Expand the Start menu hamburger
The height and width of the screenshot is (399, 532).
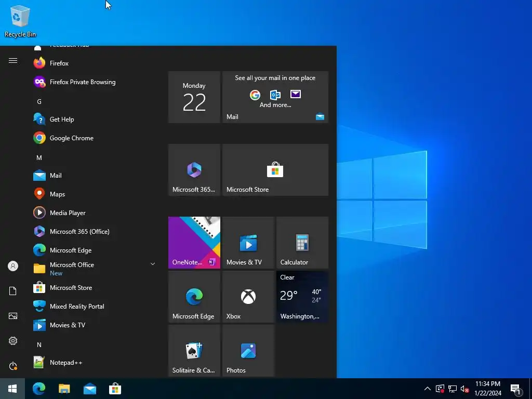click(x=13, y=61)
